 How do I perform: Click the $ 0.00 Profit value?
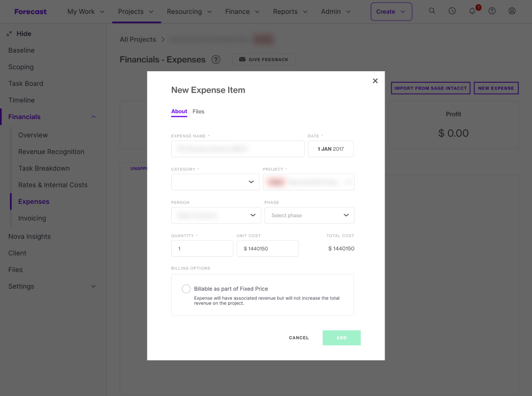[x=453, y=133]
